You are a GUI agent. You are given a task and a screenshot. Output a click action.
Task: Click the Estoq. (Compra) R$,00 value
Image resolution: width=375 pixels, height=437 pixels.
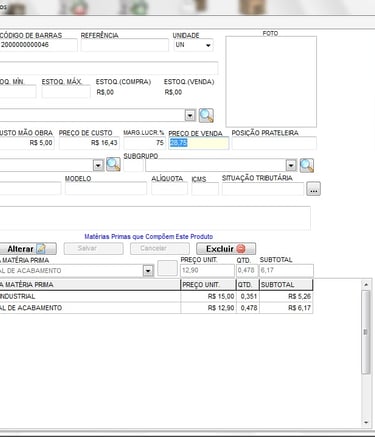[x=105, y=92]
